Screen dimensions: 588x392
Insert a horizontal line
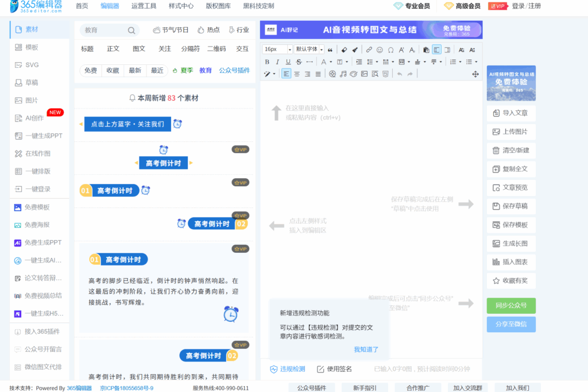pyautogui.click(x=310, y=62)
